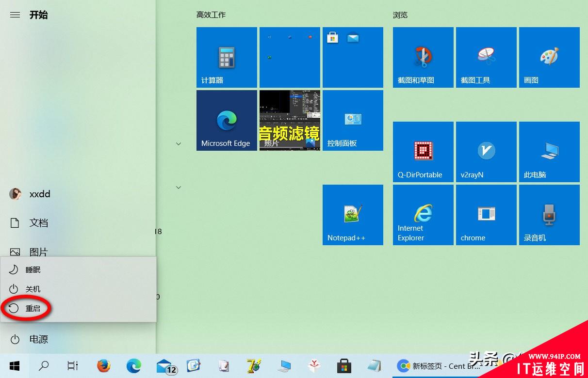The height and width of the screenshot is (378, 588).
Task: Open the 此电脑 This PC tile
Action: [549, 152]
